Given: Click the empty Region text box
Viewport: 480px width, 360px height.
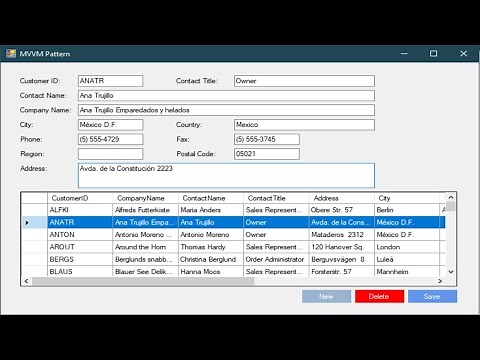Looking at the screenshot, I should [110, 154].
